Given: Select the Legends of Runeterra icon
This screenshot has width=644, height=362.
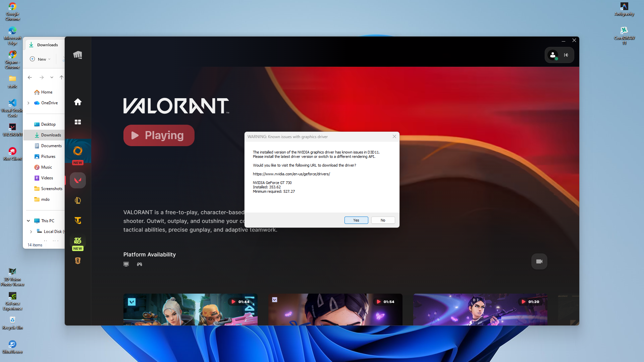Looking at the screenshot, I should (x=77, y=261).
